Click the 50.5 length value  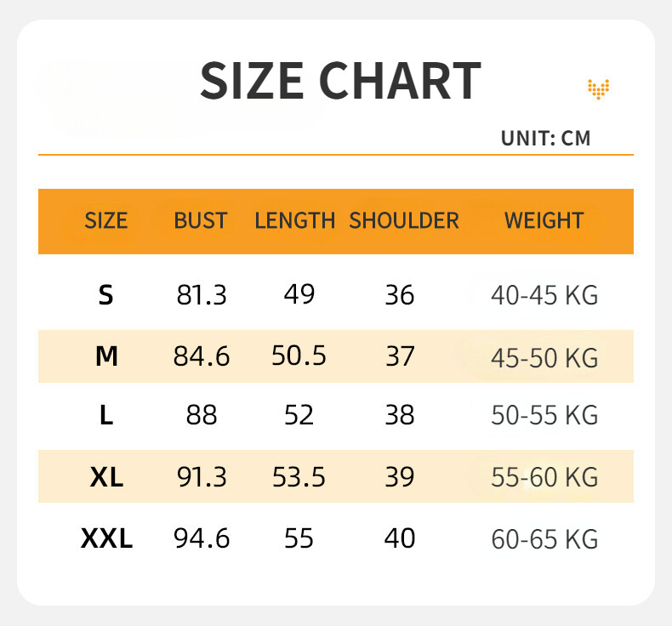[299, 356]
